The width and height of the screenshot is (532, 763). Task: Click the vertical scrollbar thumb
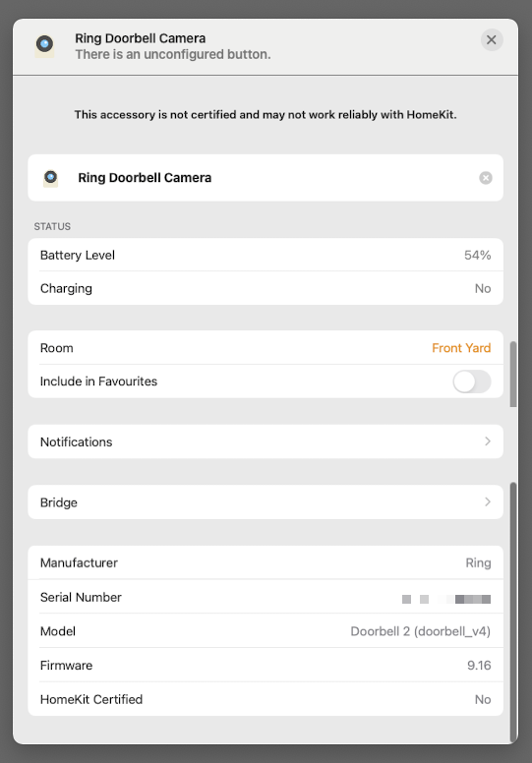coord(513,374)
